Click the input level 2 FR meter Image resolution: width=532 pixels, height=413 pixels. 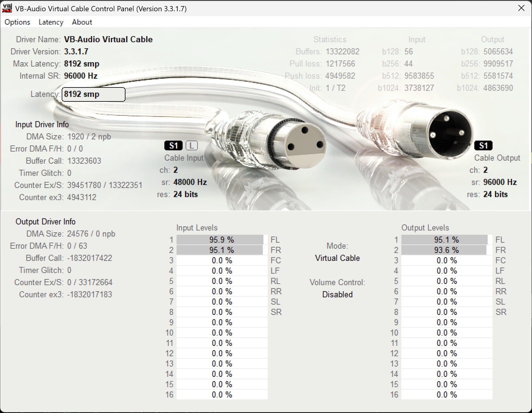pyautogui.click(x=222, y=250)
